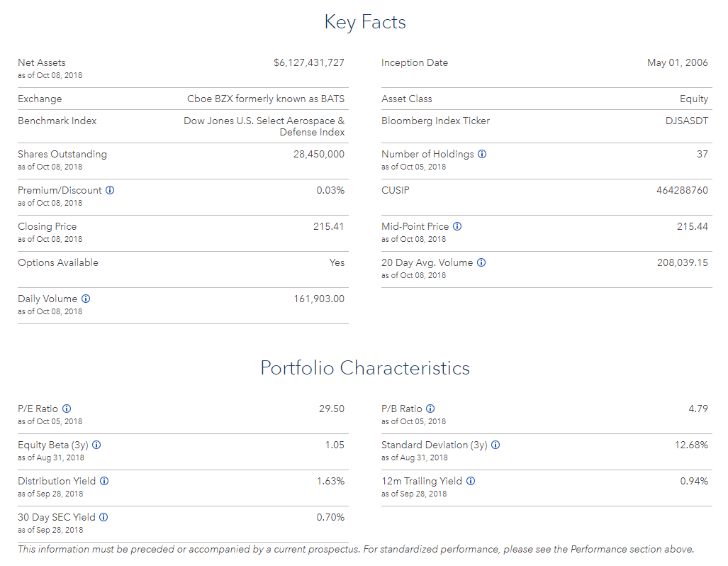The height and width of the screenshot is (566, 728).
Task: Click the Equity Beta (3y) info icon
Action: (96, 445)
